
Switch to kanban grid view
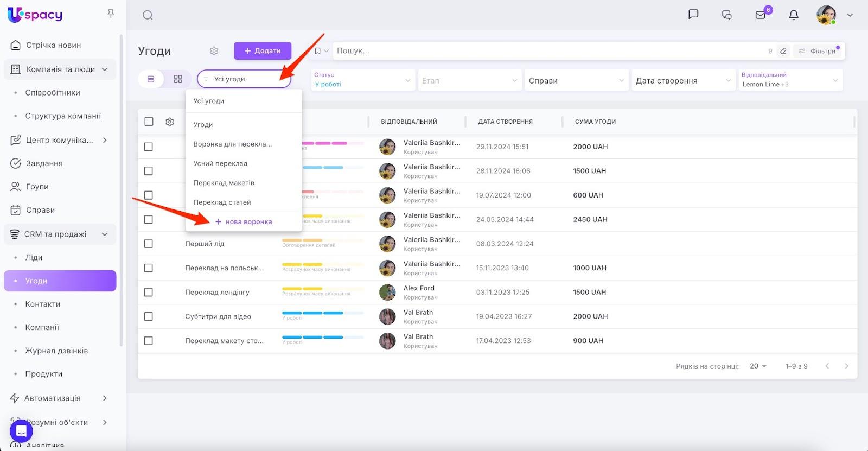click(178, 79)
